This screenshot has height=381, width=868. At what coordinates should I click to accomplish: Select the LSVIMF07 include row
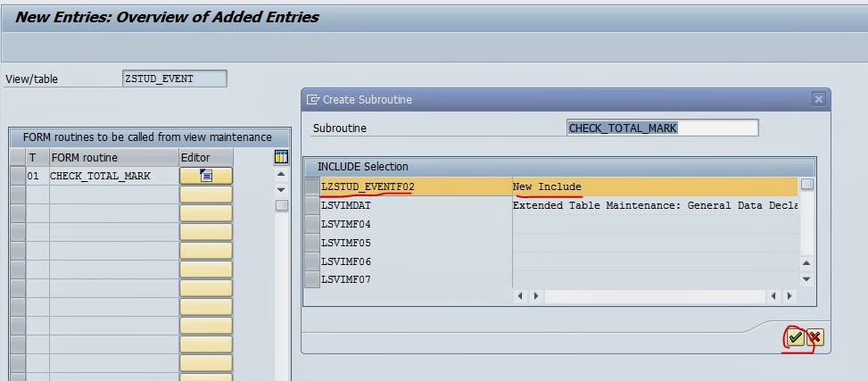[551, 279]
